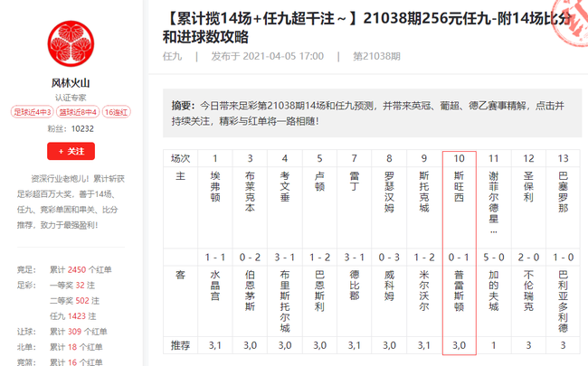Click the 2 - 0 score cell
This screenshot has height=366, width=588.
528,258
